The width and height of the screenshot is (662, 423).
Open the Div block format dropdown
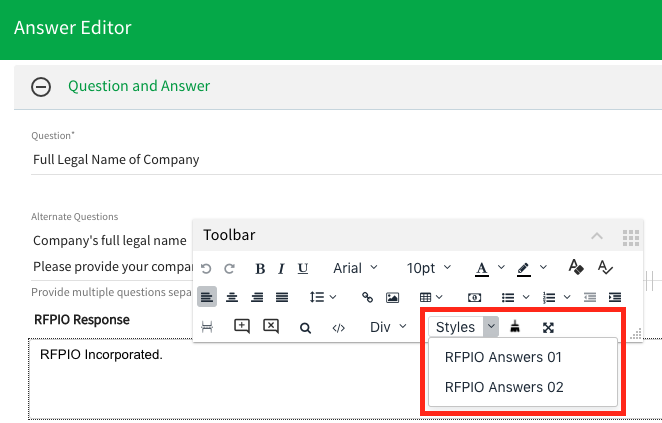click(388, 327)
